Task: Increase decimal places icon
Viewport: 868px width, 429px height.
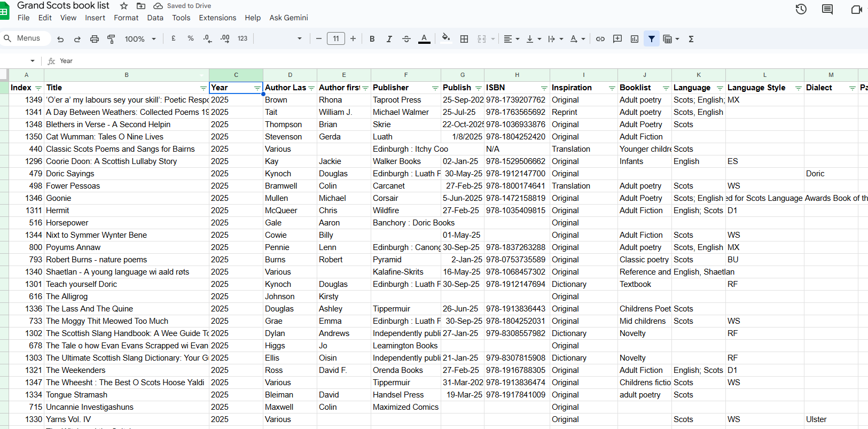Action: click(225, 38)
